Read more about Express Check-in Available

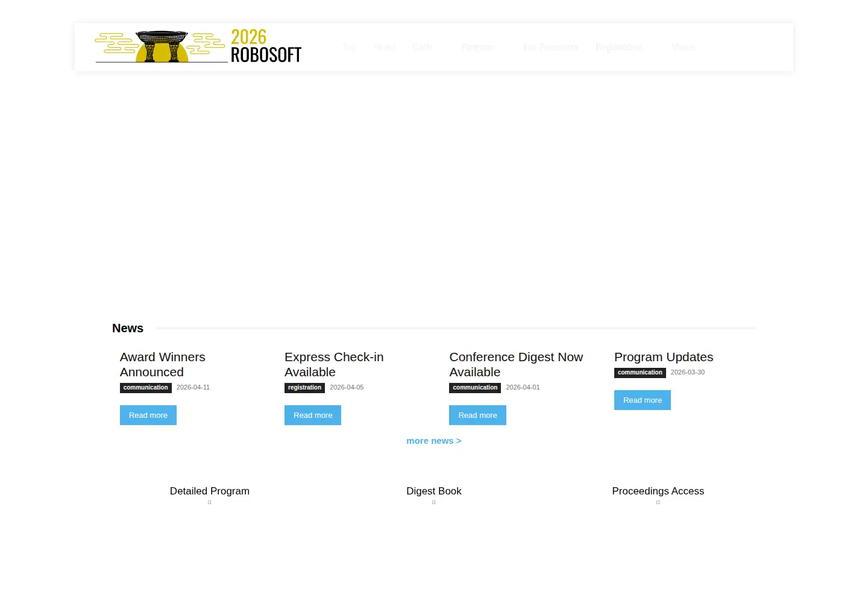[313, 415]
